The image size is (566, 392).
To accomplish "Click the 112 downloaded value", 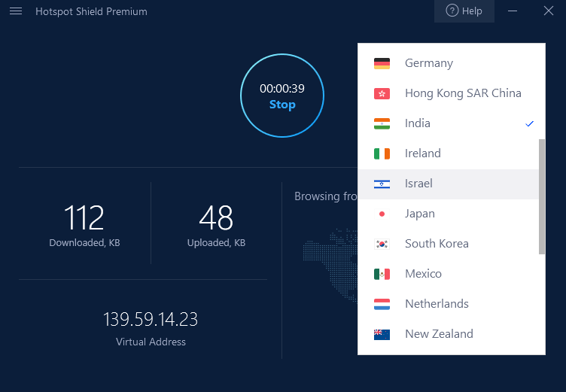I will click(84, 217).
